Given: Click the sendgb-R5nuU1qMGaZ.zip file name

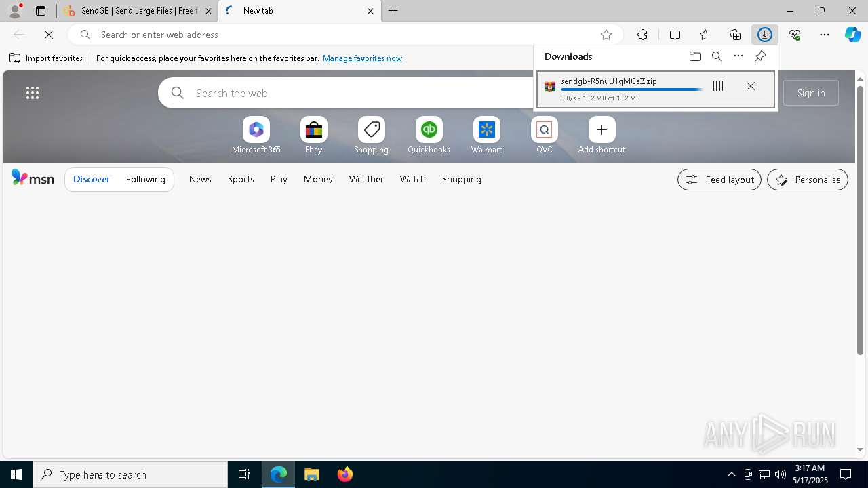Looking at the screenshot, I should (609, 81).
